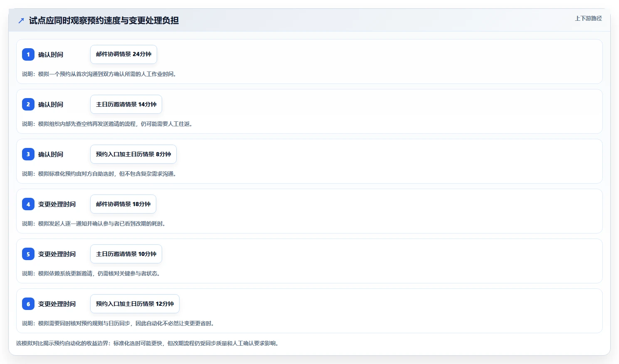This screenshot has height=364, width=619.
Task: Click the 主日历邀请情景 10分钟 chip
Action: coord(126,254)
